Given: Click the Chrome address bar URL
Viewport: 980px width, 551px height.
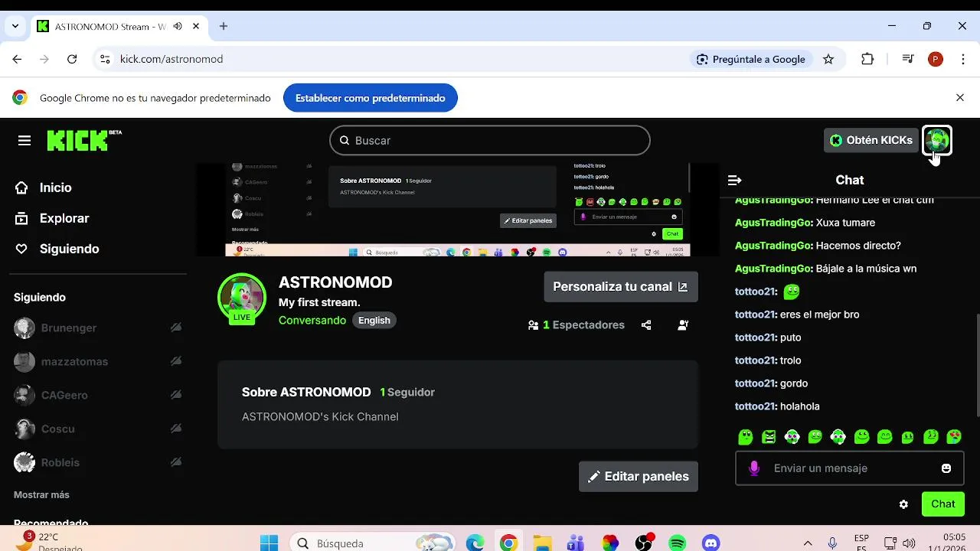Looking at the screenshot, I should pyautogui.click(x=171, y=59).
